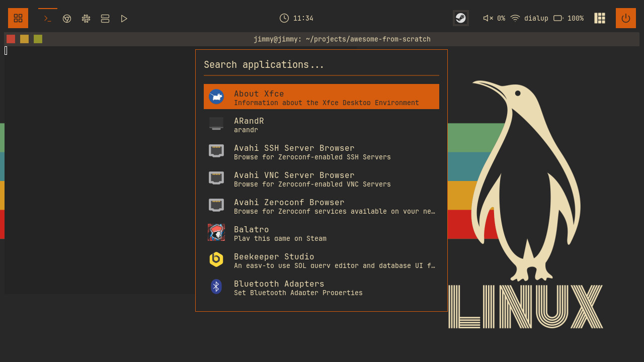
Task: Start Balatro from the launcher list
Action: 321,232
